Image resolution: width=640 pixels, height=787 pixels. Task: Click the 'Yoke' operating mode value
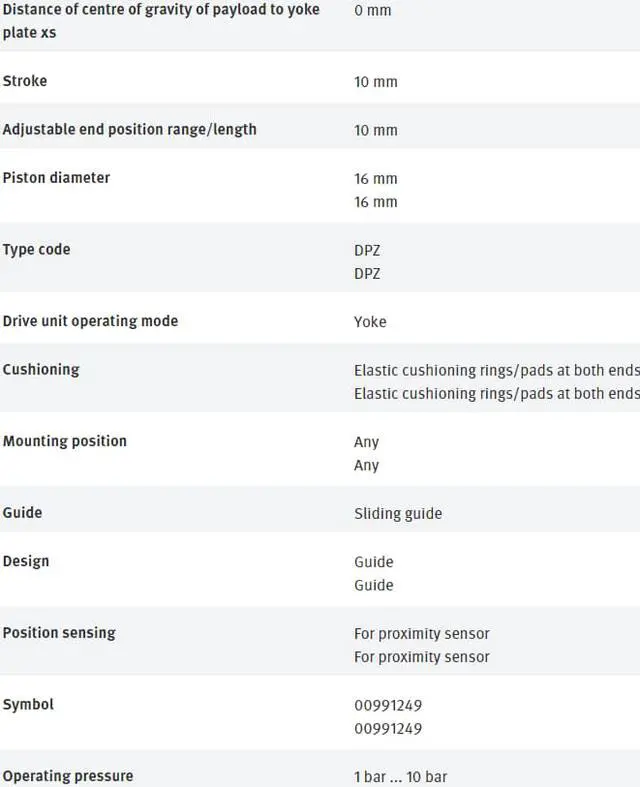pos(370,322)
